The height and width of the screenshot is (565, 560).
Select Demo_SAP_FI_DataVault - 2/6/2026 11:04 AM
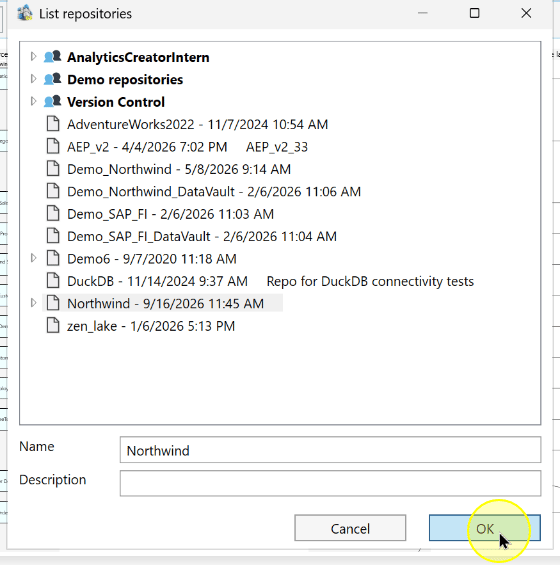pyautogui.click(x=202, y=236)
